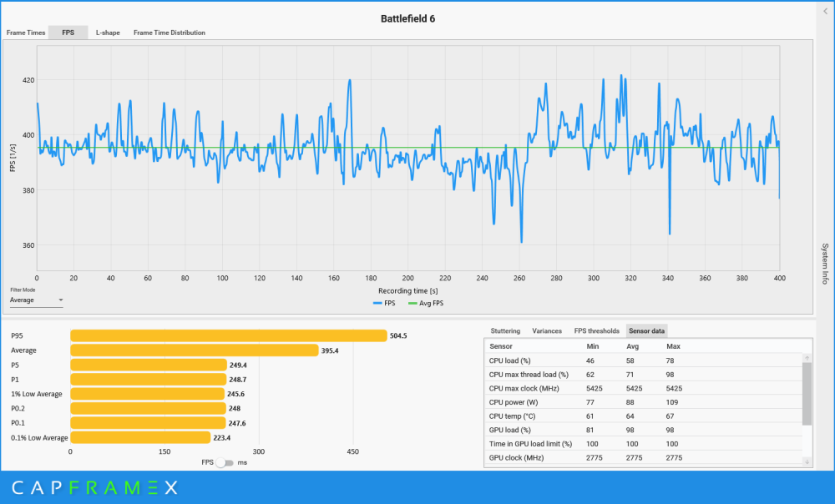835x504 pixels.
Task: Open the Filter Mode Average dropdown
Action: point(36,300)
